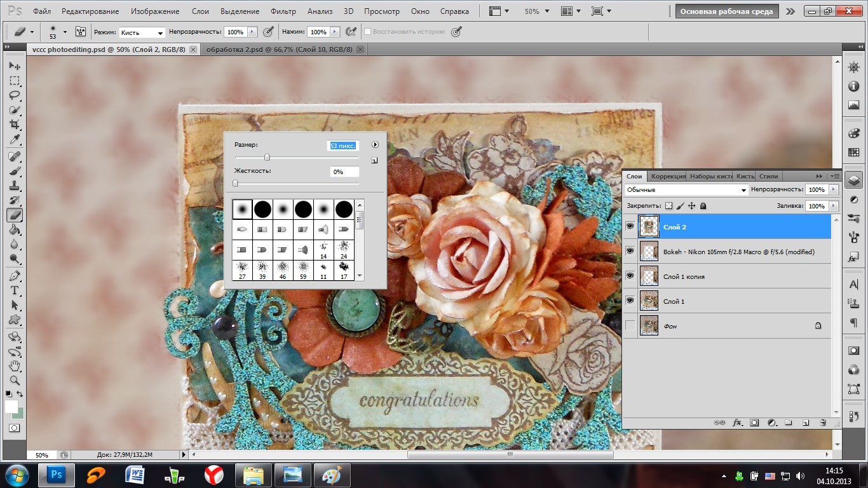
Task: Select the Clone Stamp tool
Action: coord(15,186)
